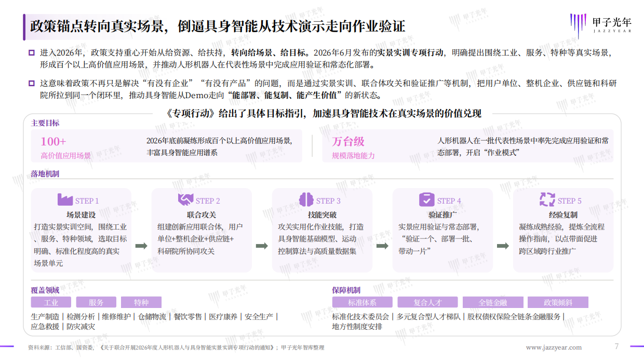The width and height of the screenshot is (644, 362).
Task: Click the text 生产制造
Action: click(x=46, y=316)
